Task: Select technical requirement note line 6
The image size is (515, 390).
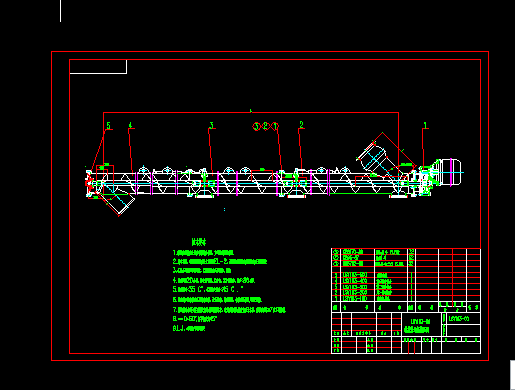Action: tap(217, 300)
